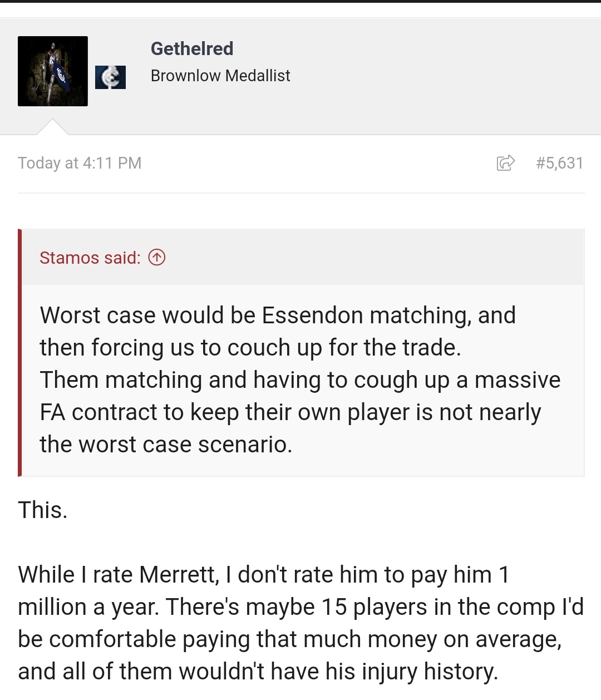The height and width of the screenshot is (700, 601).
Task: Click the dark bar at page top
Action: pyautogui.click(x=300, y=2)
